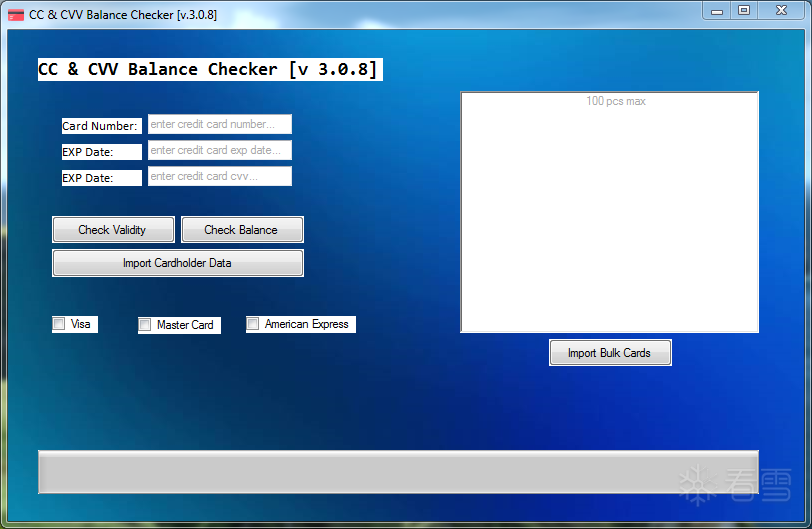This screenshot has height=529, width=812.
Task: Tick the Visa checkbox
Action: click(x=59, y=324)
